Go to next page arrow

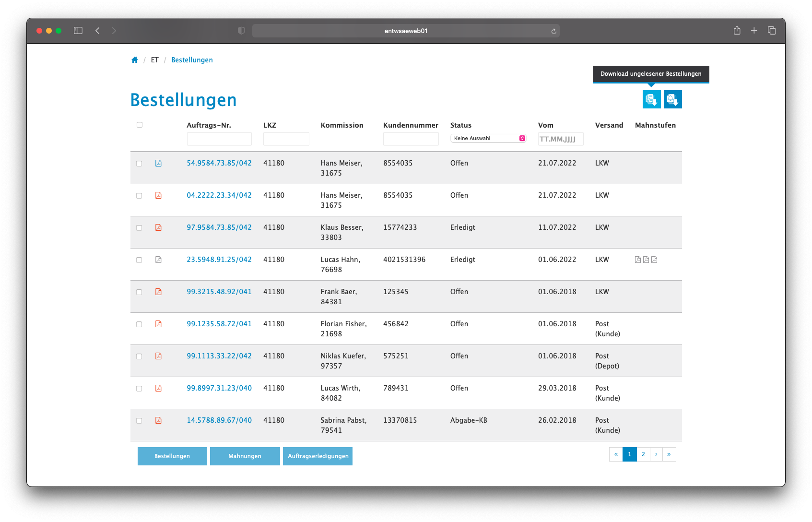tap(656, 454)
